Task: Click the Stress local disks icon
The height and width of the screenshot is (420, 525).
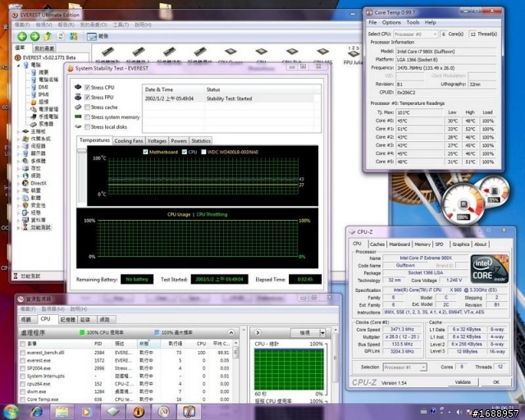Action: pos(78,126)
